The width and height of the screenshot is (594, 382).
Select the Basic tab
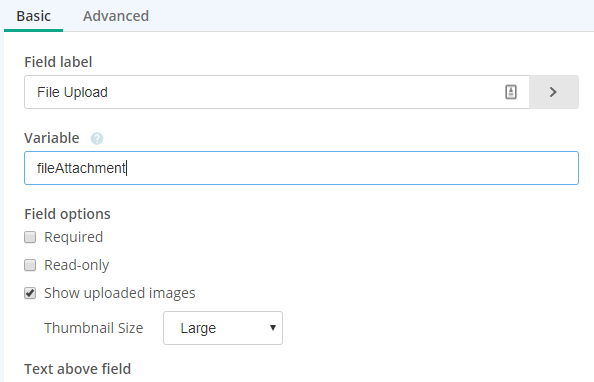tap(33, 16)
